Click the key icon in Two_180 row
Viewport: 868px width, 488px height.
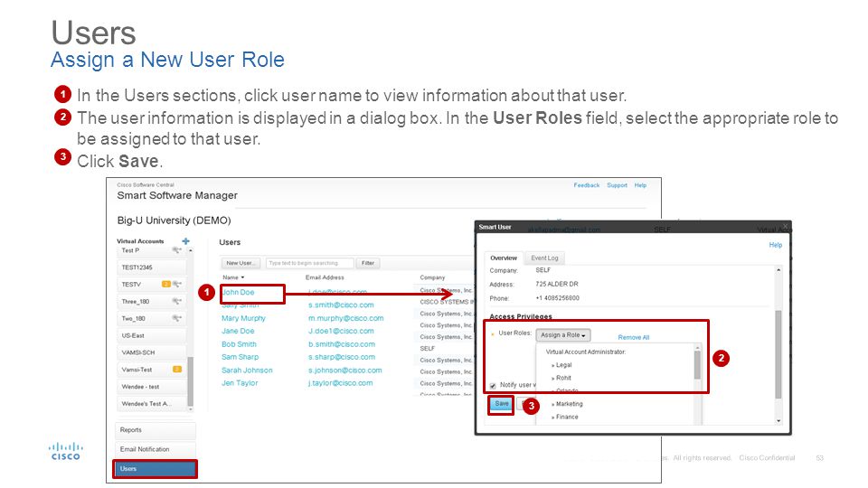tap(176, 319)
